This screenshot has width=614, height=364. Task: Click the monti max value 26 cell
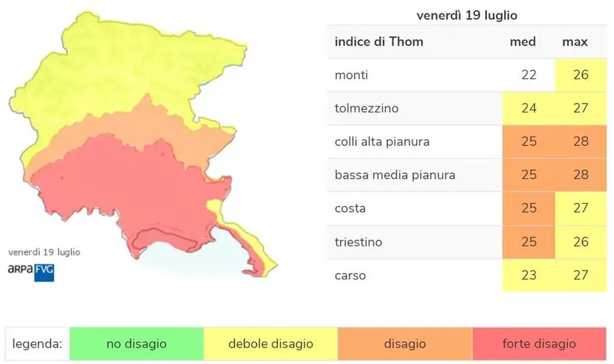(581, 75)
